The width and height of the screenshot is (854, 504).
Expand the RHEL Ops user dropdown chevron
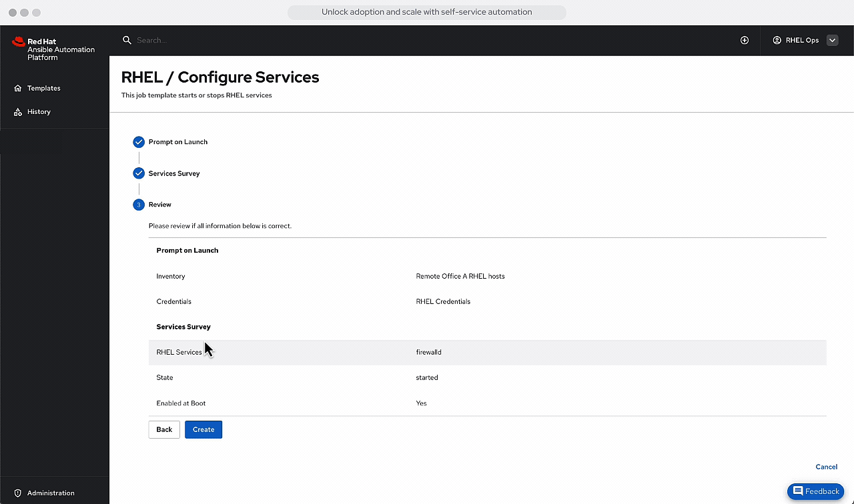[832, 40]
